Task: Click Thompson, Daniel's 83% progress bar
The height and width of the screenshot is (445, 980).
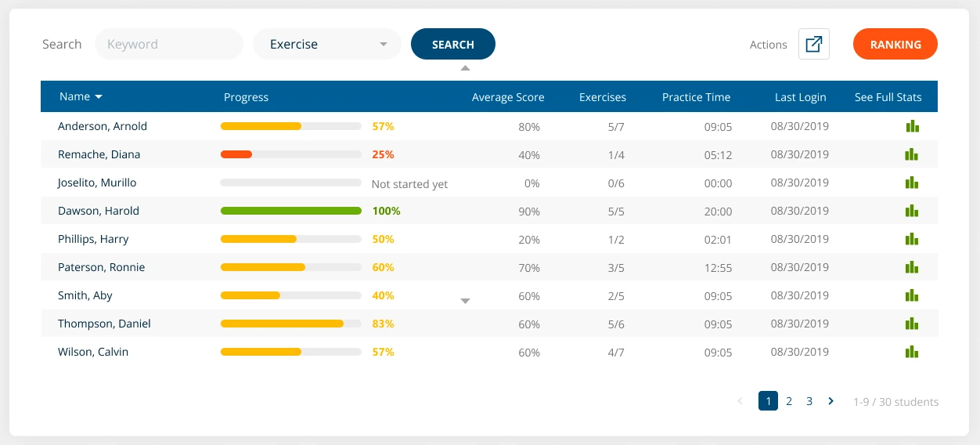Action: [291, 324]
